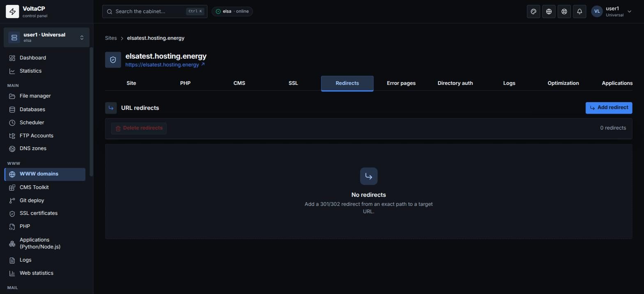Open the SSL tab

pyautogui.click(x=293, y=83)
